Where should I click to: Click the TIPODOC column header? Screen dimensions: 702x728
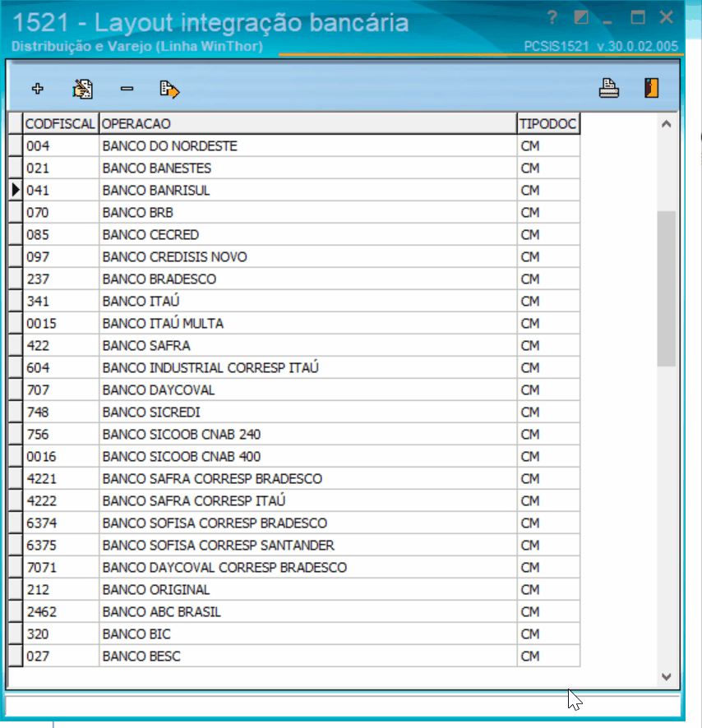[548, 123]
